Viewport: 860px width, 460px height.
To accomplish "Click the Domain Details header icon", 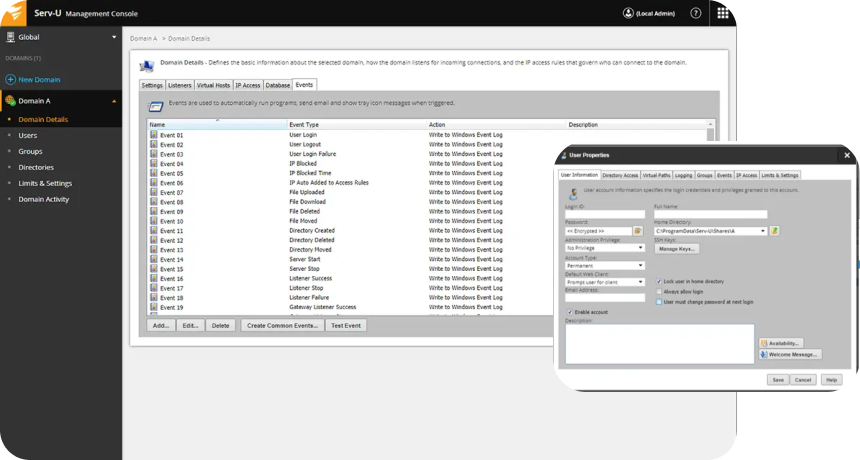I will (146, 66).
